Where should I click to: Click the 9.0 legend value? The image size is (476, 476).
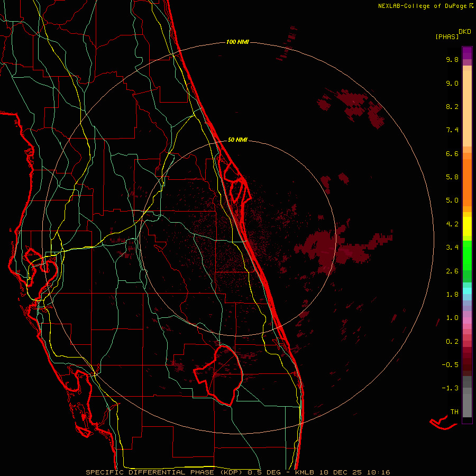452,83
